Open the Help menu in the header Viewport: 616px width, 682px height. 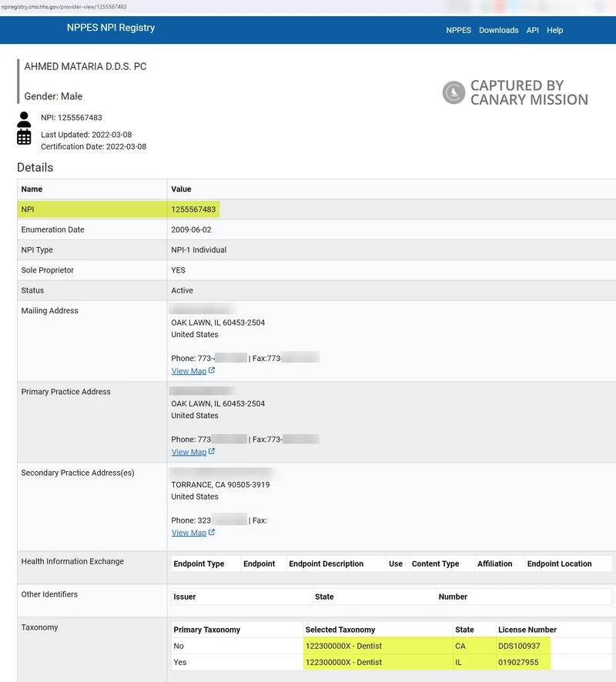pyautogui.click(x=554, y=30)
